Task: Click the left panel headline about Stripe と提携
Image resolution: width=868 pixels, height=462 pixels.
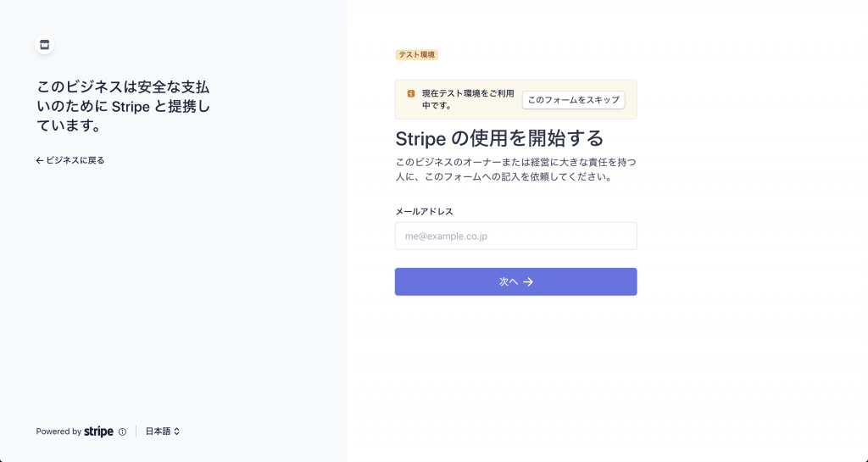Action: [x=124, y=106]
